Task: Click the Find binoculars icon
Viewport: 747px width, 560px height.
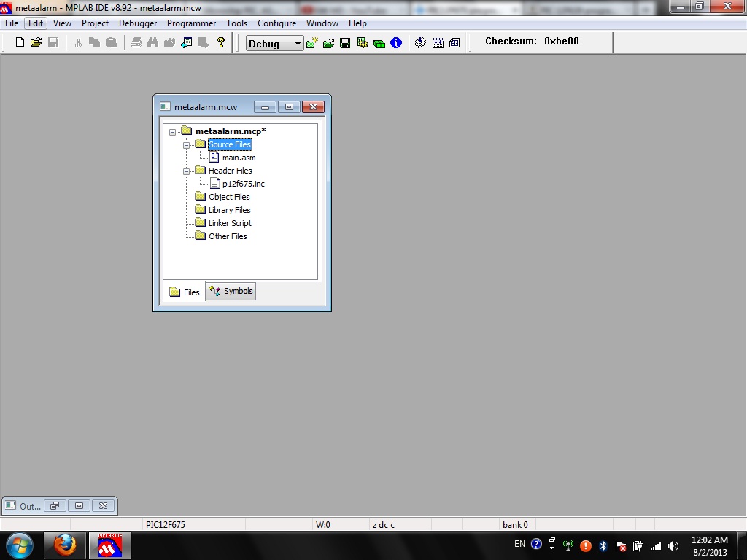Action: tap(152, 42)
